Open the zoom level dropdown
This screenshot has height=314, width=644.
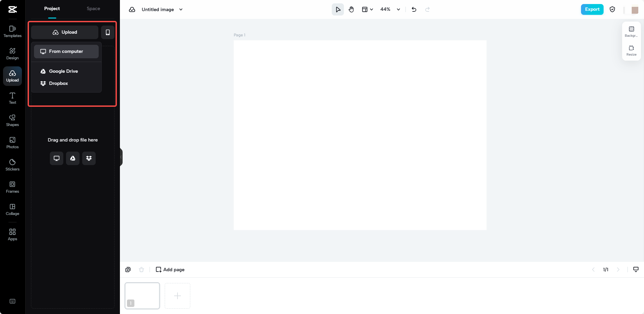398,9
